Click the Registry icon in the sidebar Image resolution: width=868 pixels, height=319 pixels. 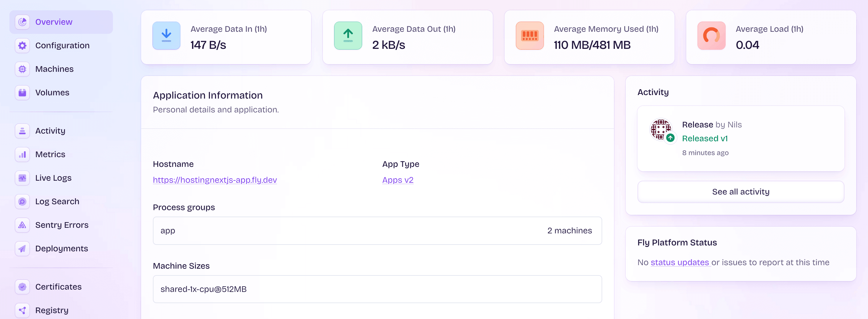click(x=22, y=310)
